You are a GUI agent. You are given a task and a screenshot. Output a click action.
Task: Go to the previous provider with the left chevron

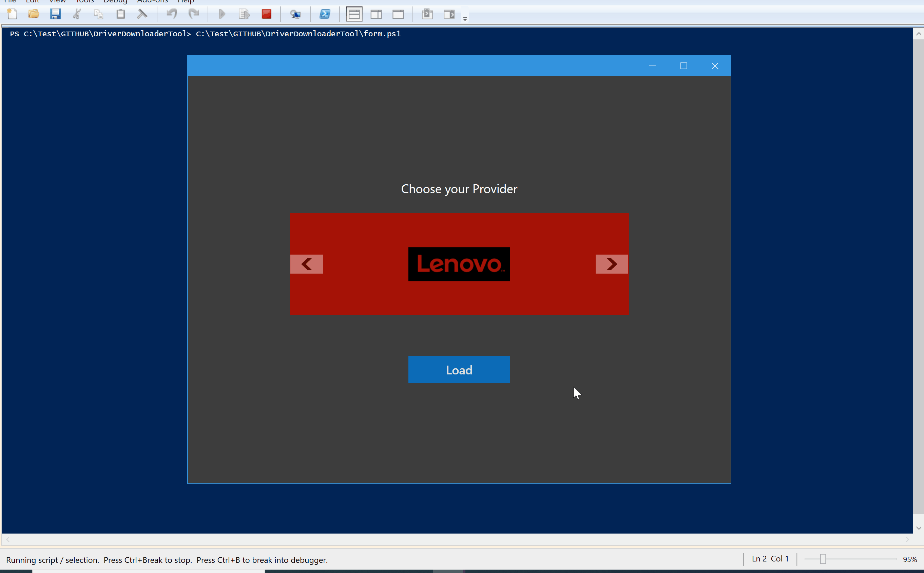click(306, 264)
